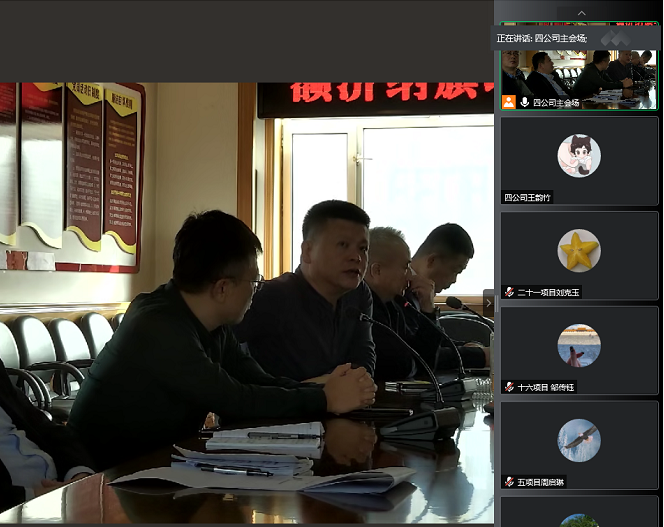Click the 四公司王韵竹 name label
Image resolution: width=664 pixels, height=527 pixels.
click(527, 197)
